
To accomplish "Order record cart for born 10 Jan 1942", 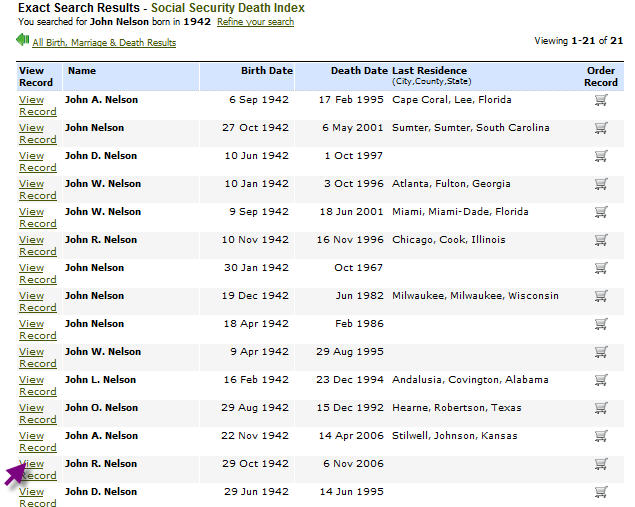I will [601, 184].
